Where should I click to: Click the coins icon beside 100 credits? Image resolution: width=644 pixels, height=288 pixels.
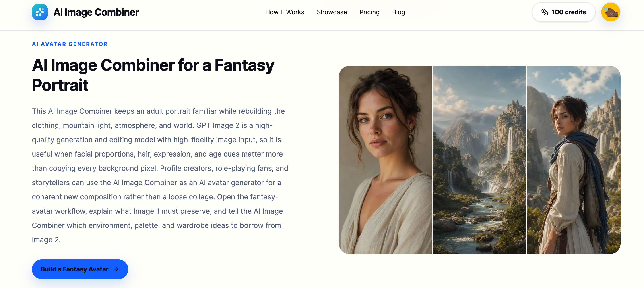(545, 12)
